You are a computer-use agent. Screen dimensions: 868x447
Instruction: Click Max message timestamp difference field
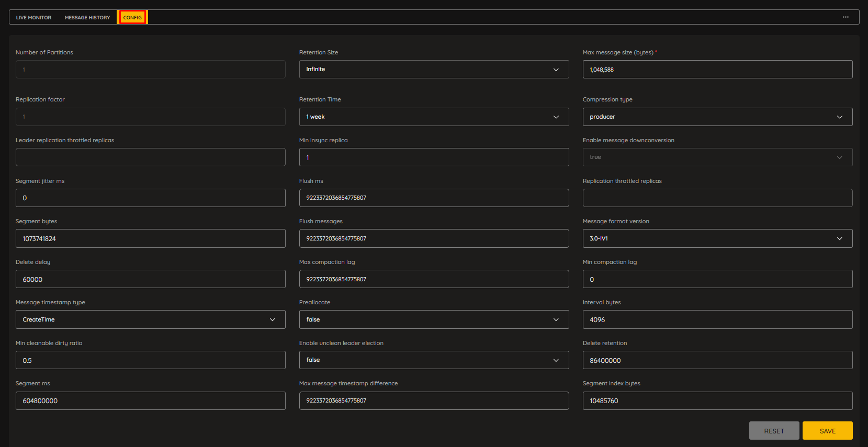click(434, 400)
